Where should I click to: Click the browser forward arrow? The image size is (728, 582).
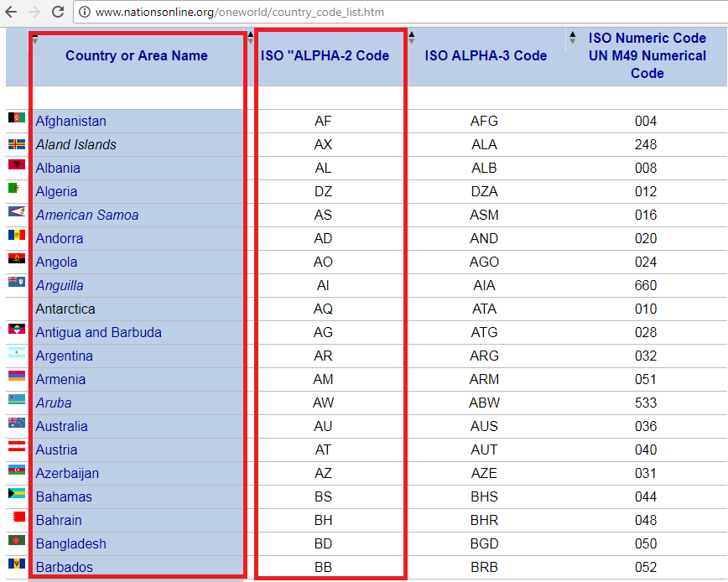[34, 12]
